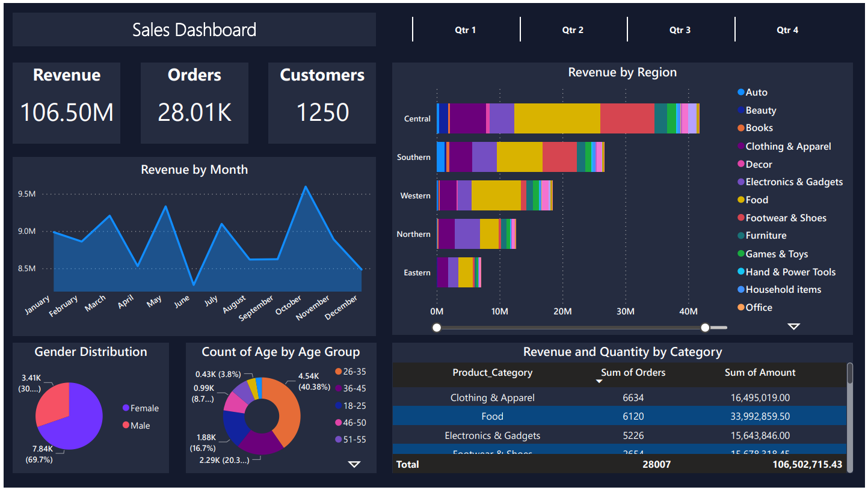Click the 51-55 age group legend
Screen dimensions: 868x490
pos(351,439)
